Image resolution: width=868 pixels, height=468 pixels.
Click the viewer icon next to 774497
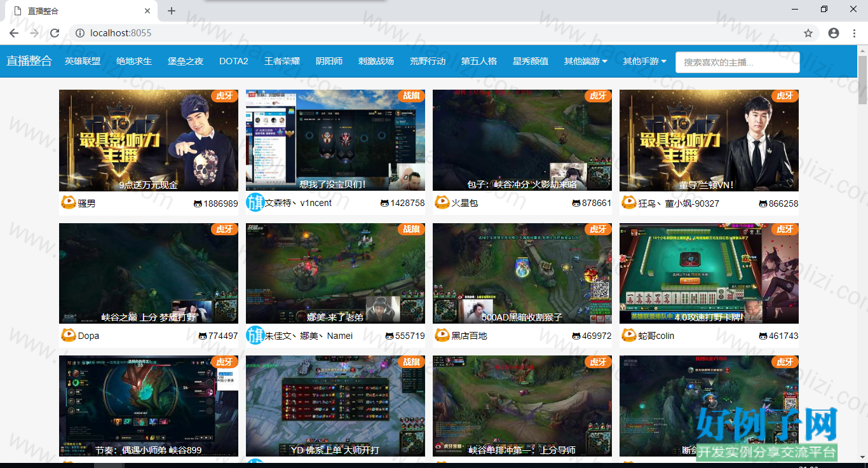point(203,336)
